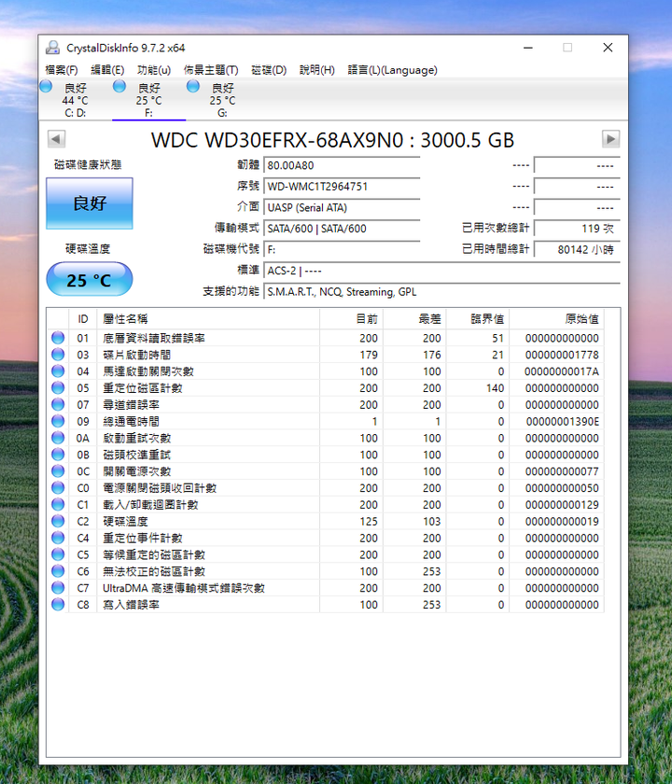
Task: Open the 編輯(E) menu
Action: point(107,70)
